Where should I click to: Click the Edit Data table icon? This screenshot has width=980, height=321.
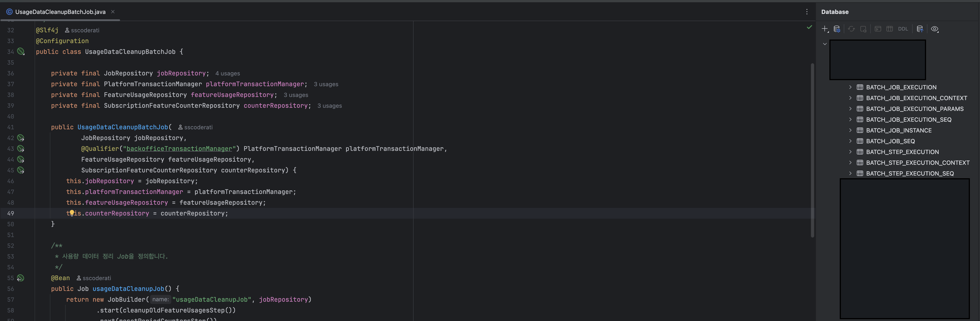click(889, 29)
